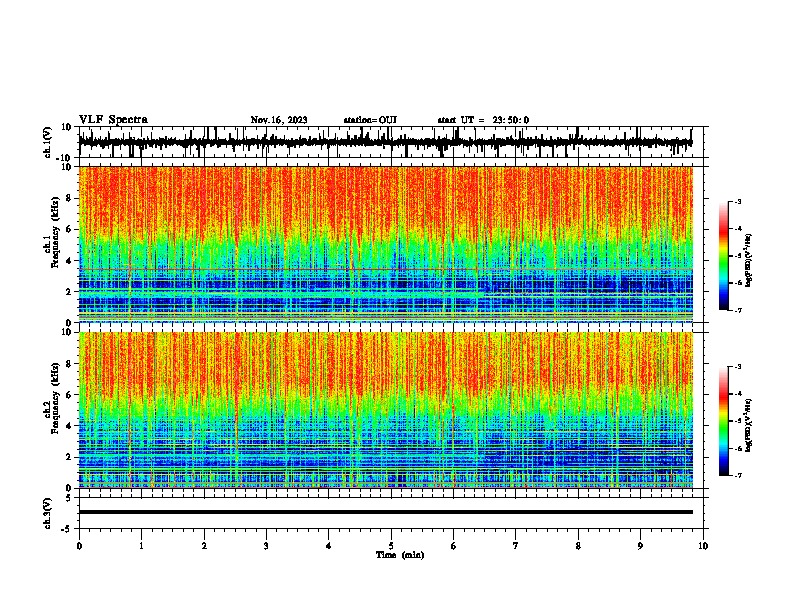The image size is (792, 612).
Task: Click time axis tick label "4"
Action: (x=329, y=546)
